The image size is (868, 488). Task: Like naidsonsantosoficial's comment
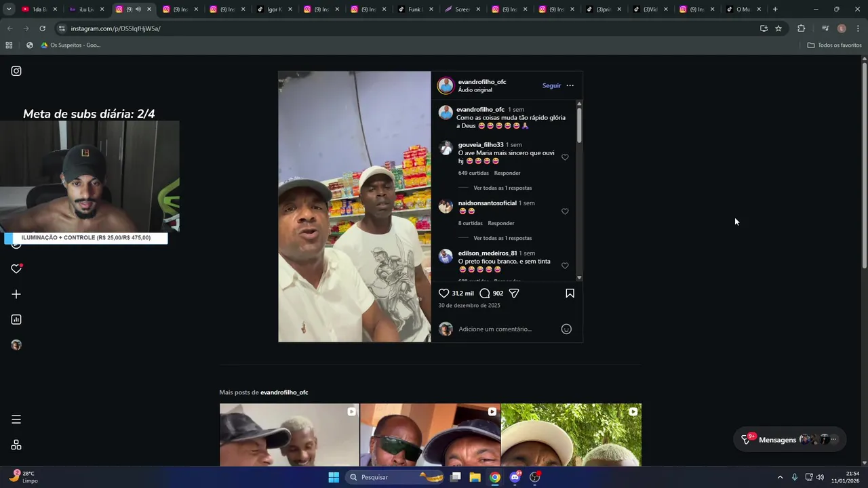(565, 211)
